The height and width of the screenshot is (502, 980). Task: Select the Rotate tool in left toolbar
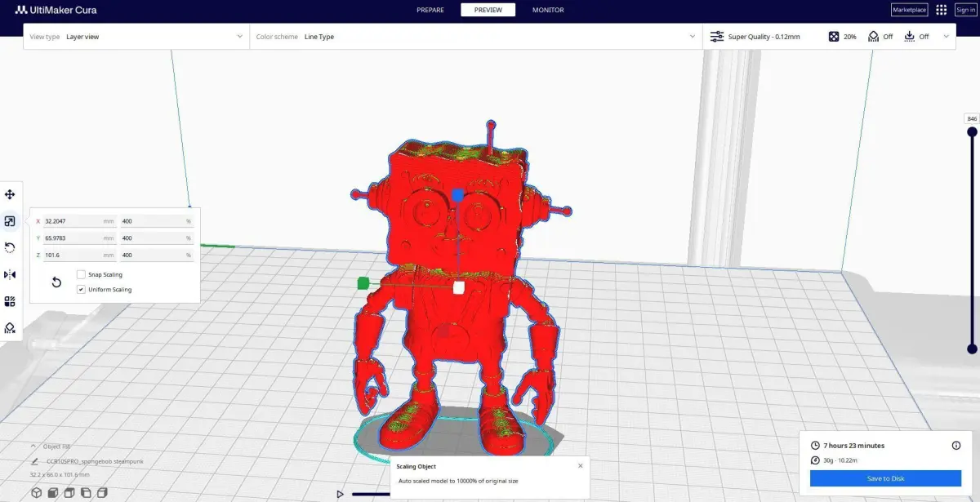(10, 247)
